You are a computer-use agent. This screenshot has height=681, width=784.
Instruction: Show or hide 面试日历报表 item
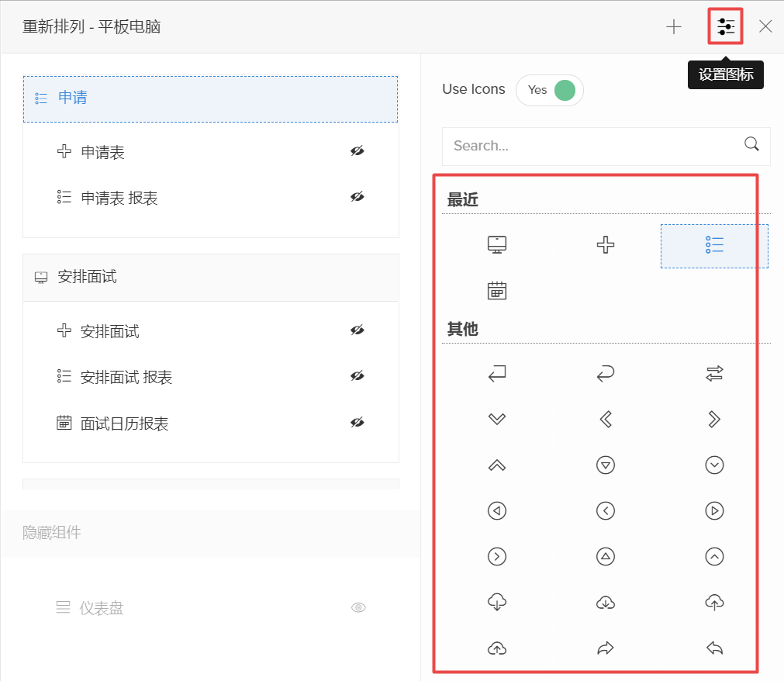click(357, 423)
